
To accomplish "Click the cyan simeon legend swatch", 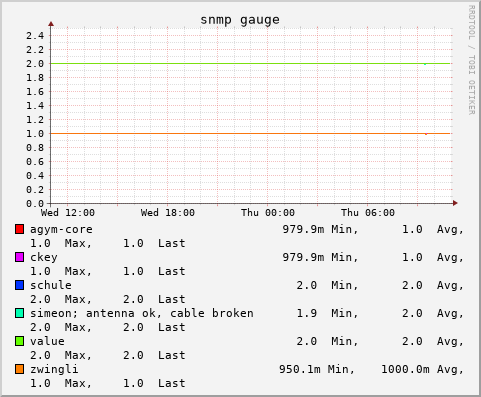I will (19, 313).
